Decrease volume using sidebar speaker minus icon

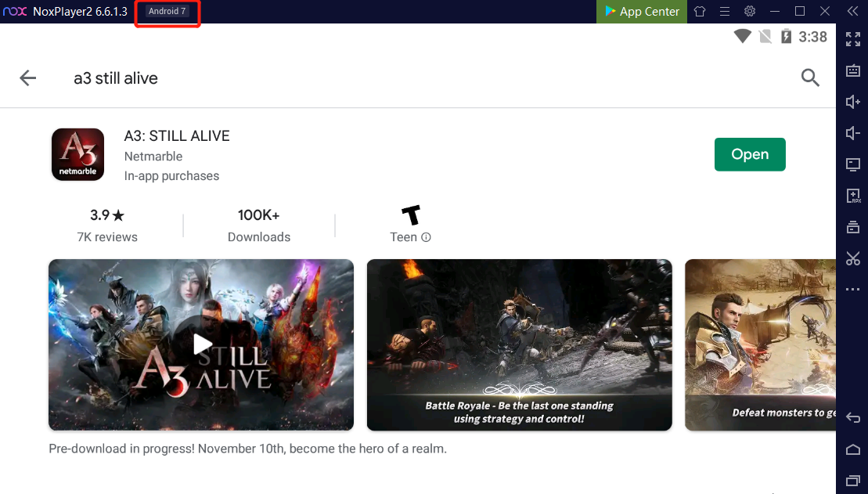coord(853,133)
